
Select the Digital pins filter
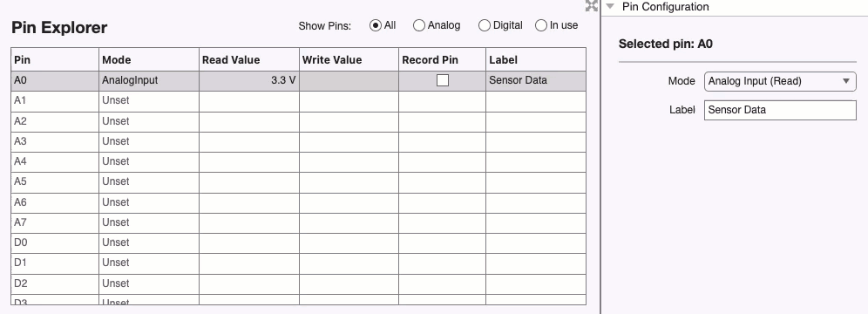point(485,25)
